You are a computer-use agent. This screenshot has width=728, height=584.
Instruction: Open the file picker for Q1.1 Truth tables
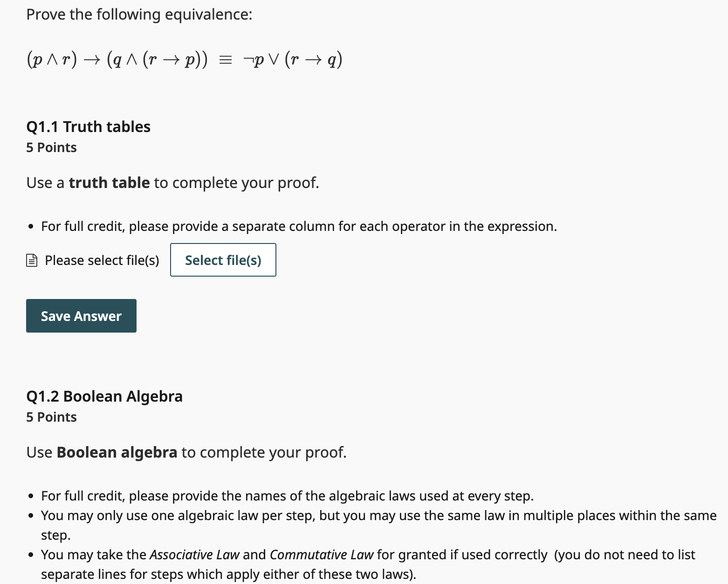coord(223,260)
